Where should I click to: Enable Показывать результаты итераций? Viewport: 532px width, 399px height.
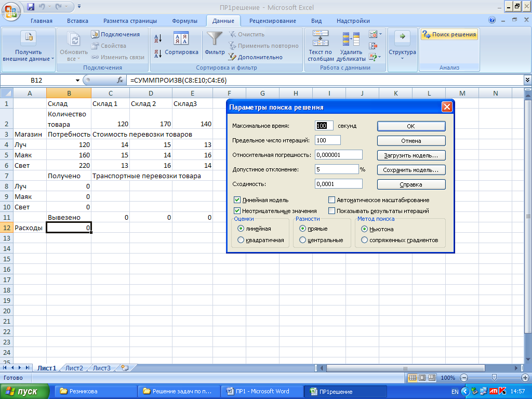(332, 211)
